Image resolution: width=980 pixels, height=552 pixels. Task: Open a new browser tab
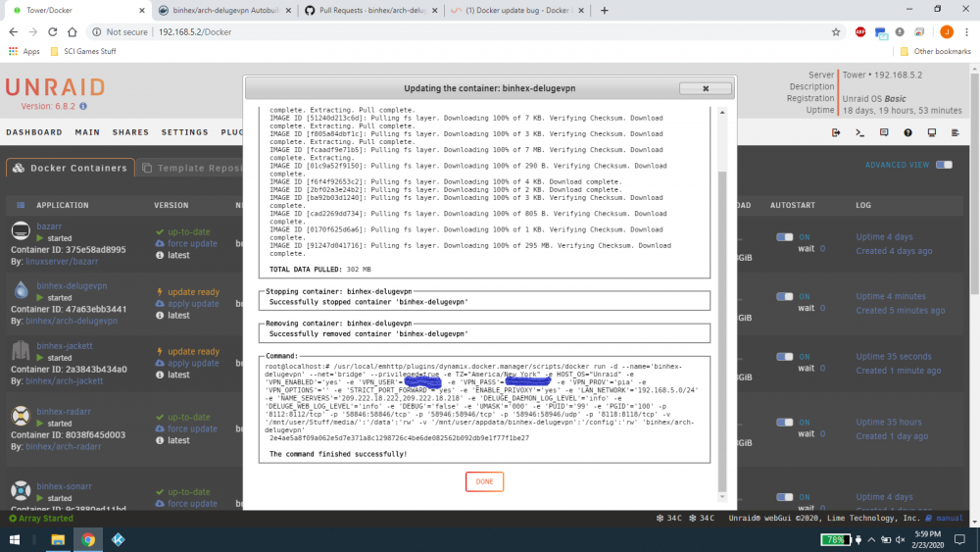tap(604, 10)
